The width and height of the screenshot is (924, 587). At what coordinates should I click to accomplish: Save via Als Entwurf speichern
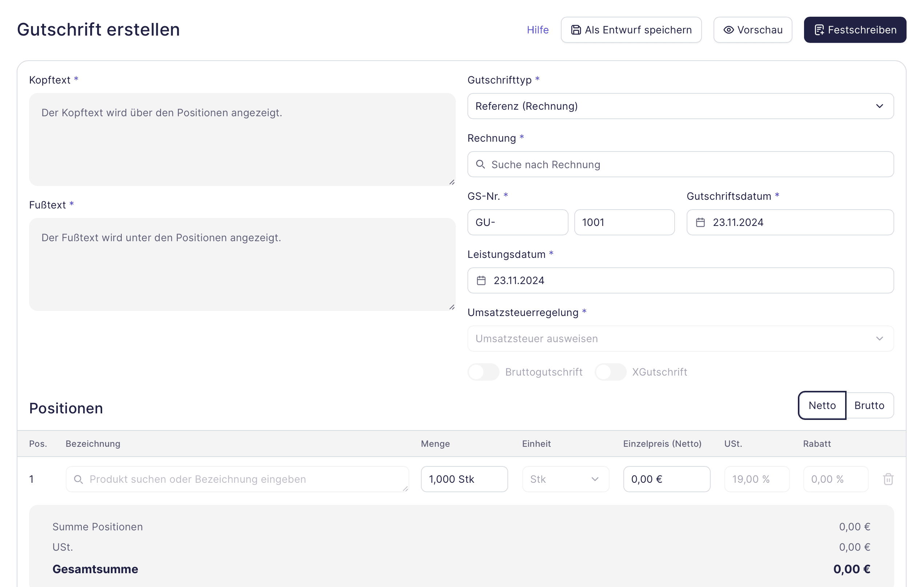coord(631,30)
